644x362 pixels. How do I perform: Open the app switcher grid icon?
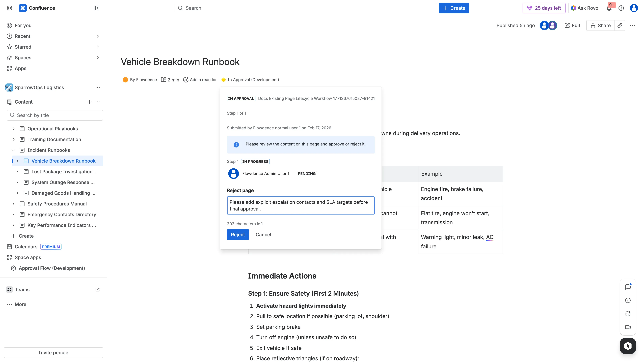coord(9,8)
